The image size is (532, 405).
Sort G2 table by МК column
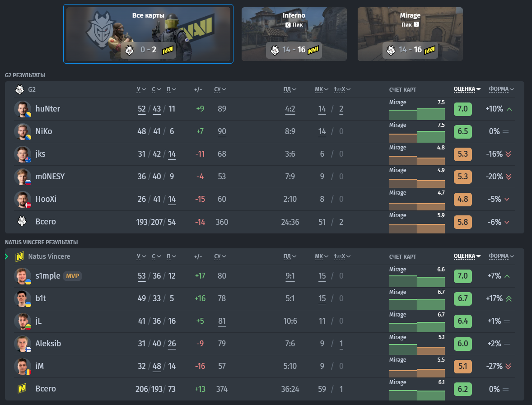322,89
